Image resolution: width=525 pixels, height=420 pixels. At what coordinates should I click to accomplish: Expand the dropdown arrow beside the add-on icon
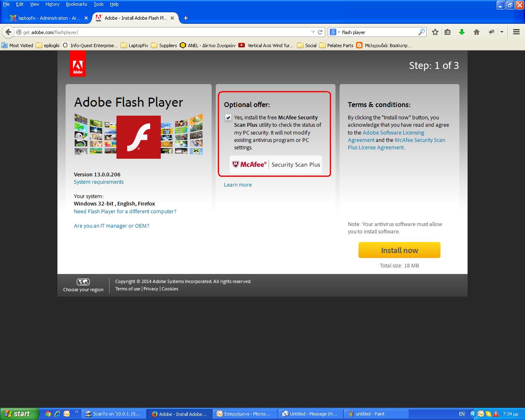coord(502,32)
